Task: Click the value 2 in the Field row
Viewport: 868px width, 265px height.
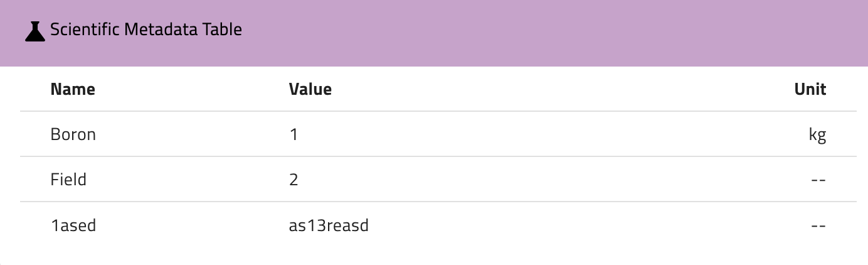Action: tap(294, 180)
